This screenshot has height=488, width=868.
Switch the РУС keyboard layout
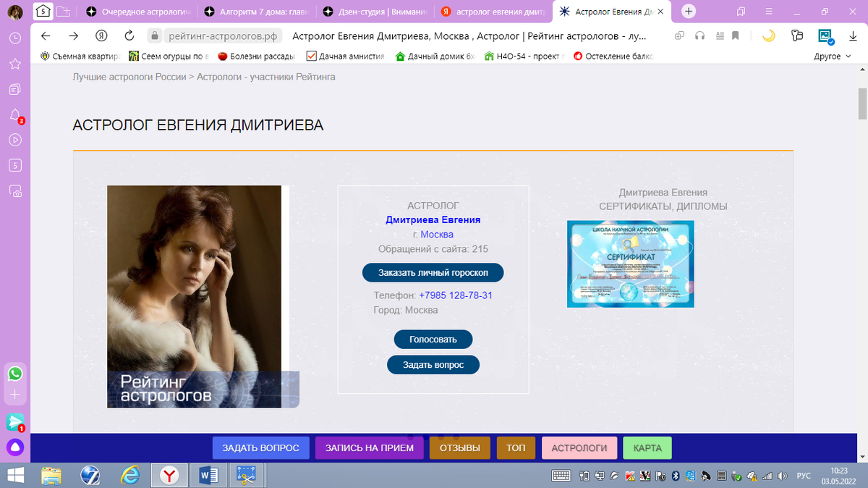click(803, 476)
